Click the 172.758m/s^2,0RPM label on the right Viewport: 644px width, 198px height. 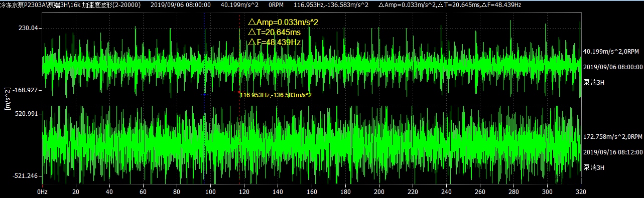click(612, 136)
